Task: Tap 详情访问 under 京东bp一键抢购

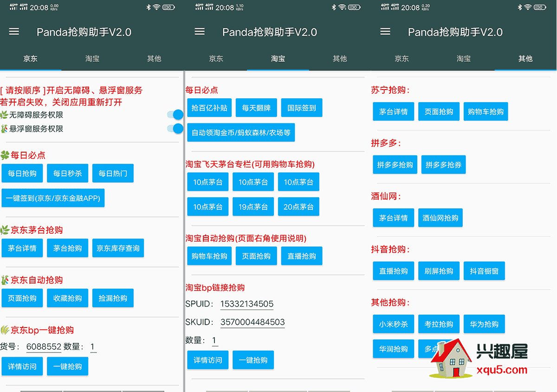Action: coord(22,366)
